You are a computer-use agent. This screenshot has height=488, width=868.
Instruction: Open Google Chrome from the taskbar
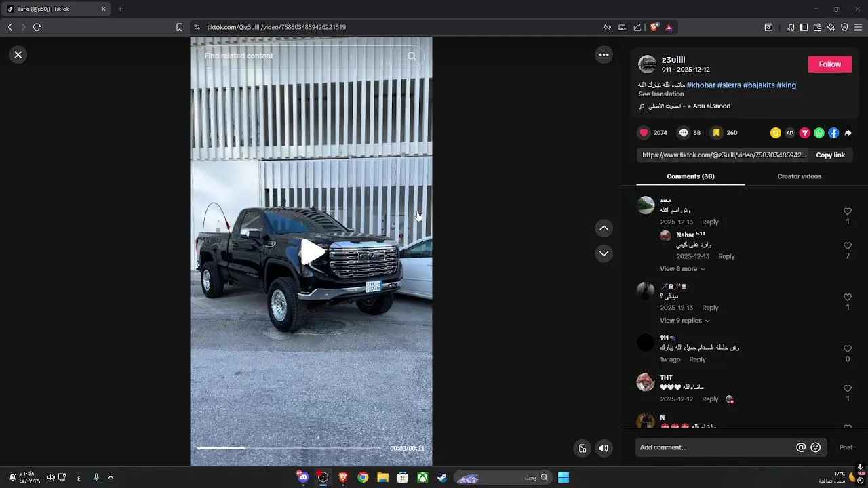(x=363, y=477)
